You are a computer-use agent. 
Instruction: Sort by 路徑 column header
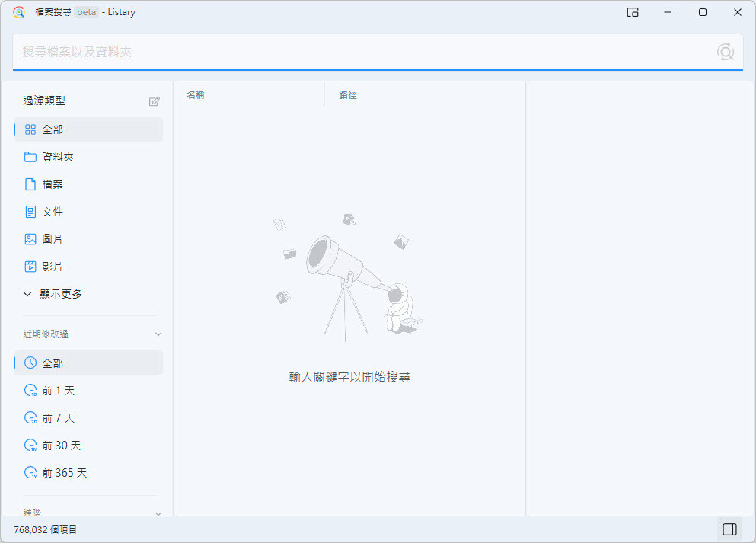coord(348,95)
